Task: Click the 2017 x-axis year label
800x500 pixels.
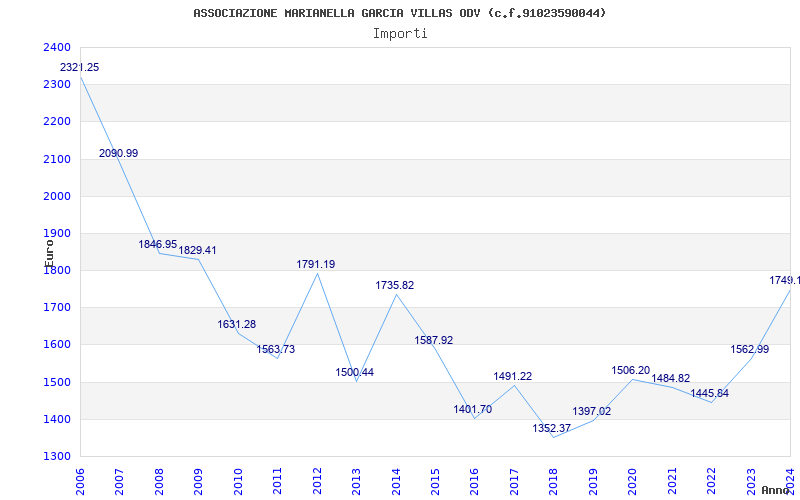Action: [514, 481]
